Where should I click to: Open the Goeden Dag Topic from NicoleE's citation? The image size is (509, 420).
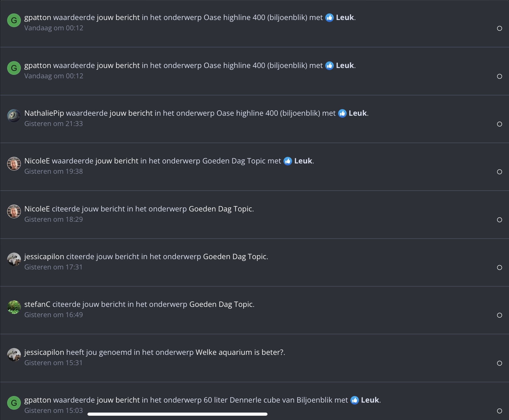pos(221,209)
